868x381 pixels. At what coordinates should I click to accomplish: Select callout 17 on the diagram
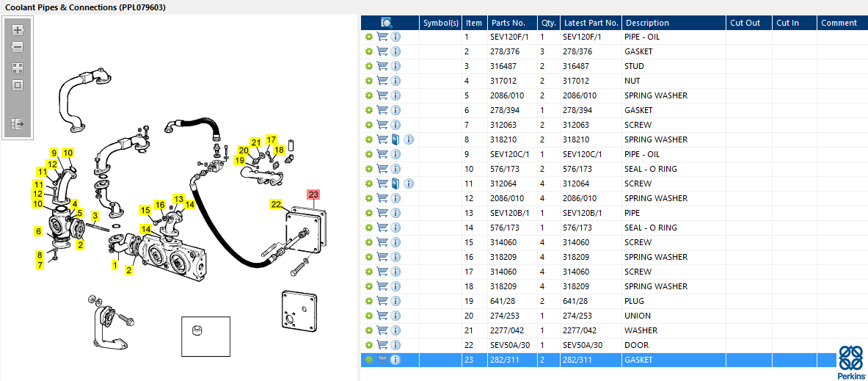pos(271,139)
